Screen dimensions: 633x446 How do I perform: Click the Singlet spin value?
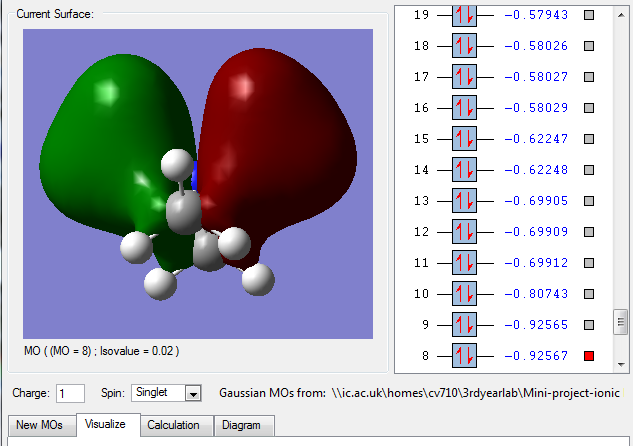151,392
